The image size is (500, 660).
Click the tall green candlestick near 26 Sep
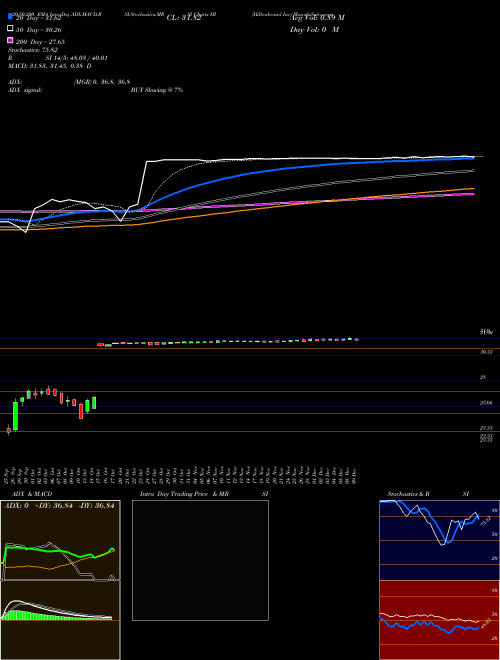16,415
